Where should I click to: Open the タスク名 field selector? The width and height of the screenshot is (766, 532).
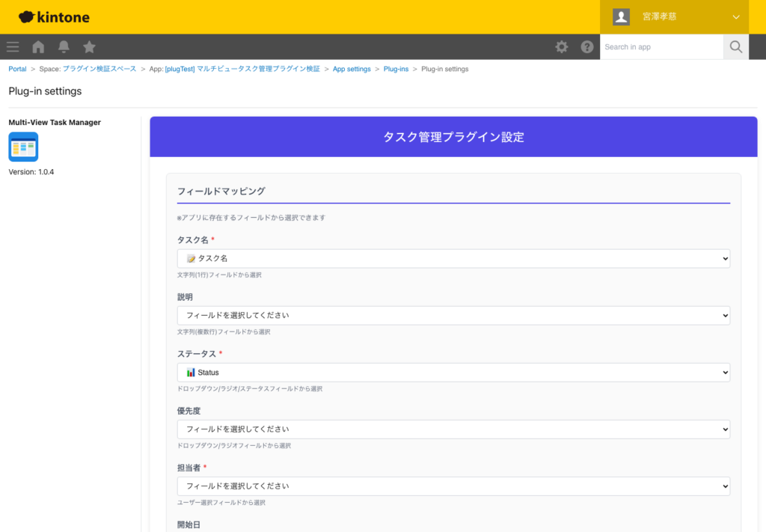point(453,257)
